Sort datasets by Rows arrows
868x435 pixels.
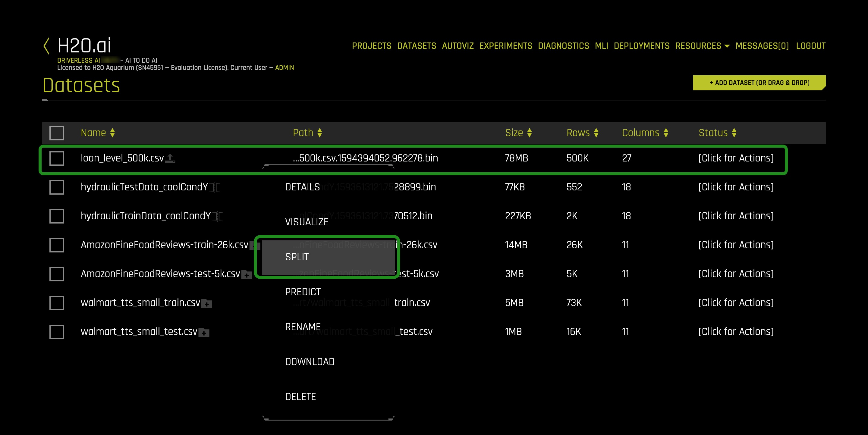[596, 133]
